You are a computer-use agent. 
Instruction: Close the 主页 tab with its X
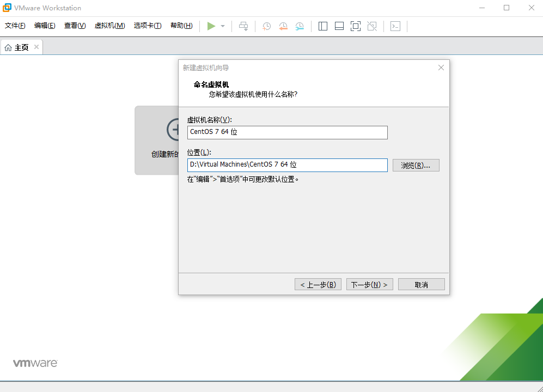point(36,47)
